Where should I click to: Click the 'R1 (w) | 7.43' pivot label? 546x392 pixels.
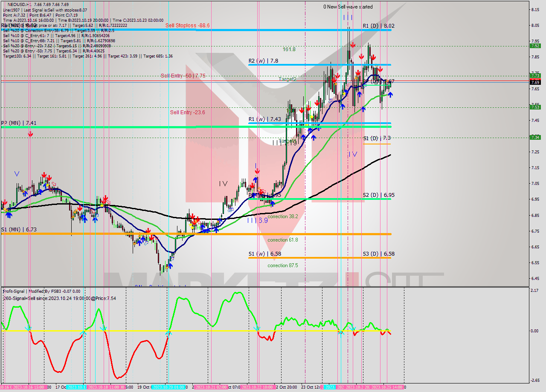pos(264,119)
